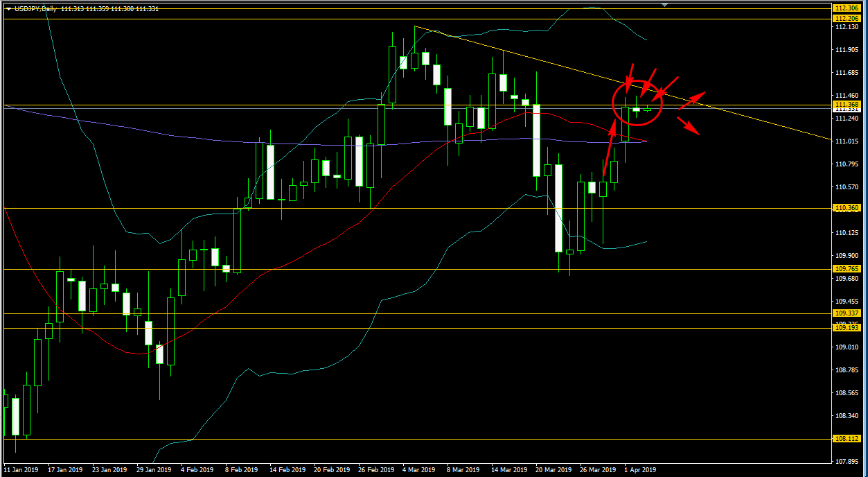Click the 108.565 price scale value
Image resolution: width=868 pixels, height=477 pixels.
[x=847, y=393]
